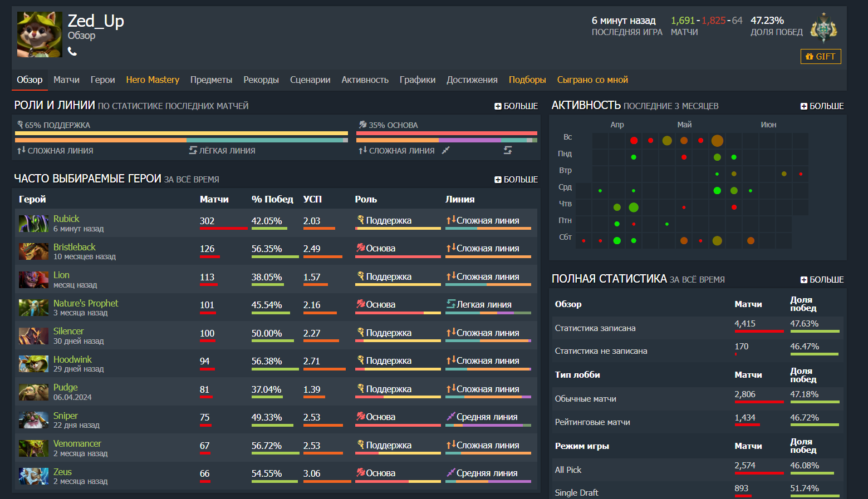Click the phone icon under the username
Image resolution: width=868 pixels, height=499 pixels.
click(x=72, y=51)
